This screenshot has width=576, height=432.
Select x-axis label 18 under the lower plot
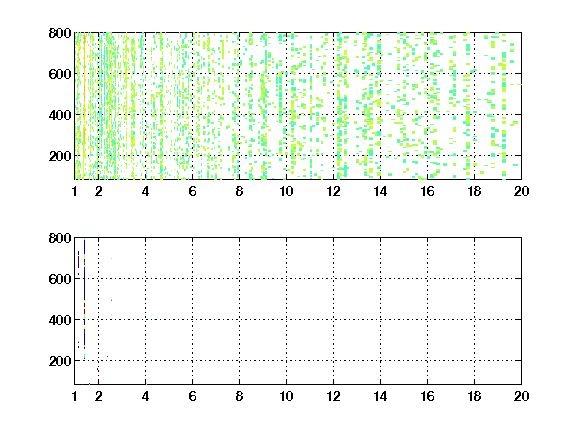(474, 396)
